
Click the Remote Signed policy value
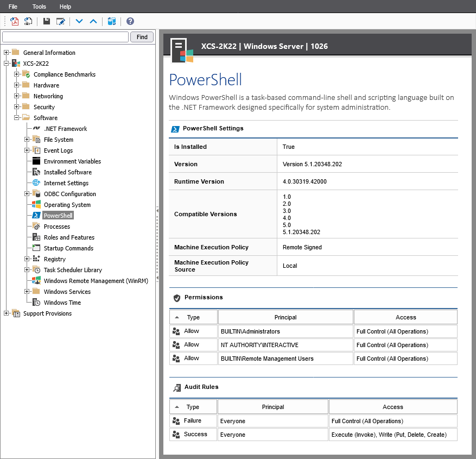pos(302,247)
